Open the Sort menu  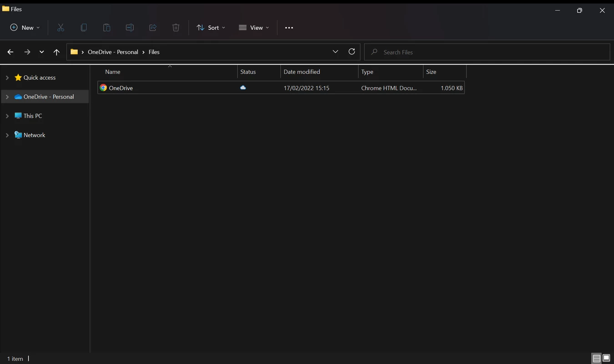[211, 28]
